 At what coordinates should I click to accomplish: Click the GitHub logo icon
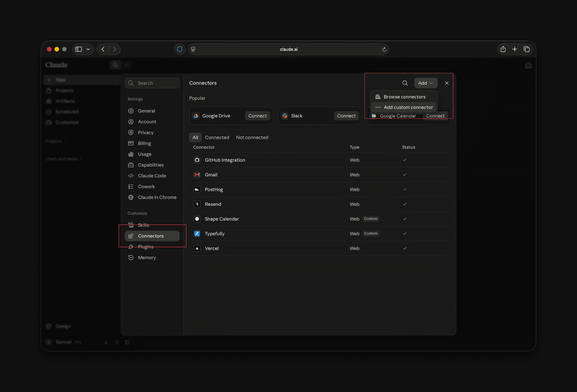click(197, 160)
